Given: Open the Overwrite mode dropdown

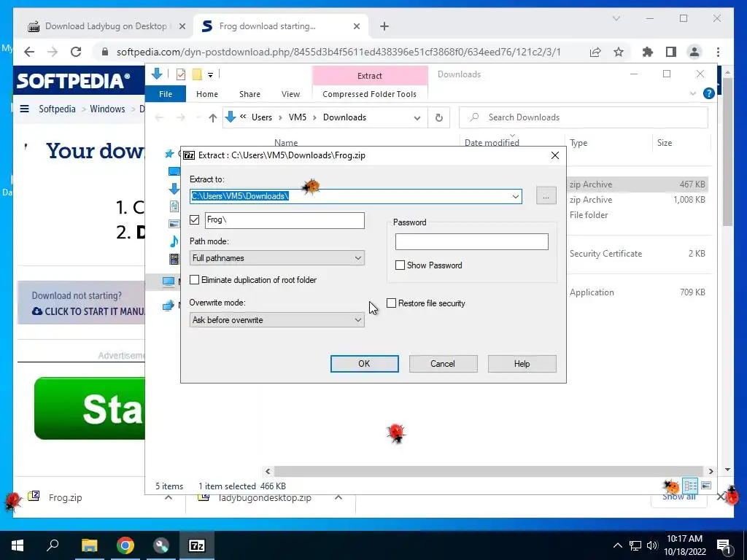Looking at the screenshot, I should (x=276, y=320).
